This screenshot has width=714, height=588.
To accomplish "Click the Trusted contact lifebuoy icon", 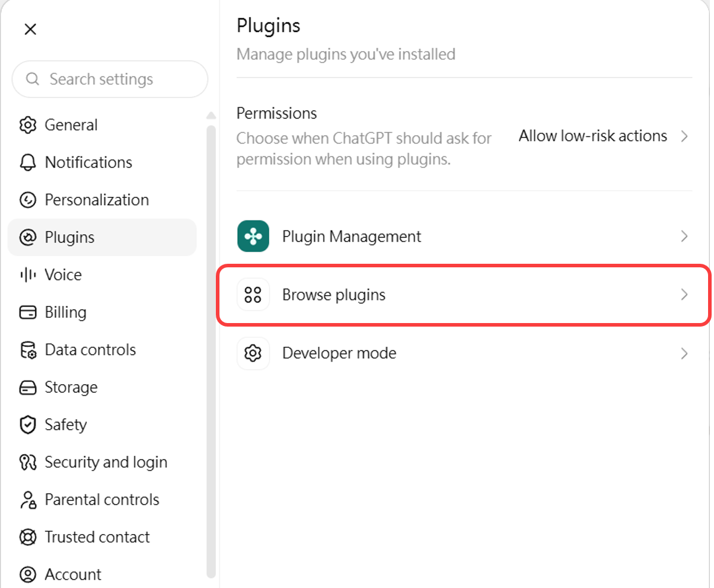I will coord(27,537).
